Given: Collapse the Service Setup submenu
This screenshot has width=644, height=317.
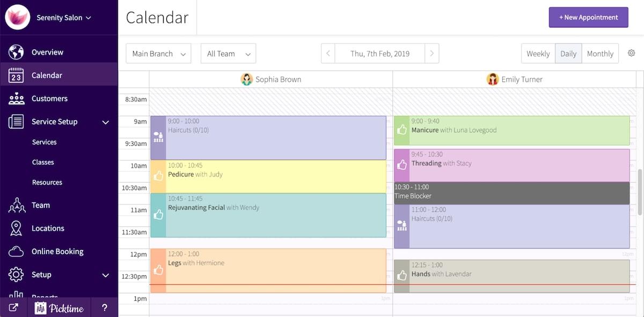Looking at the screenshot, I should pos(106,122).
